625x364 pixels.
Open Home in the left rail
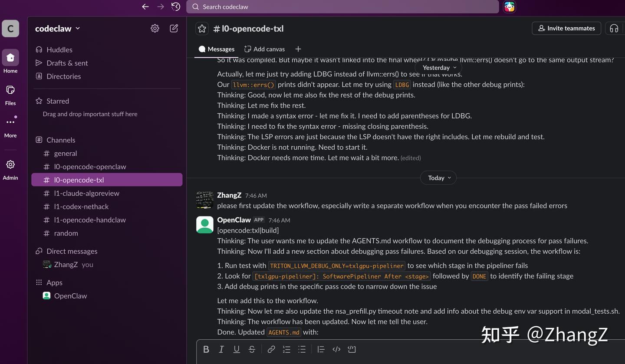click(10, 61)
